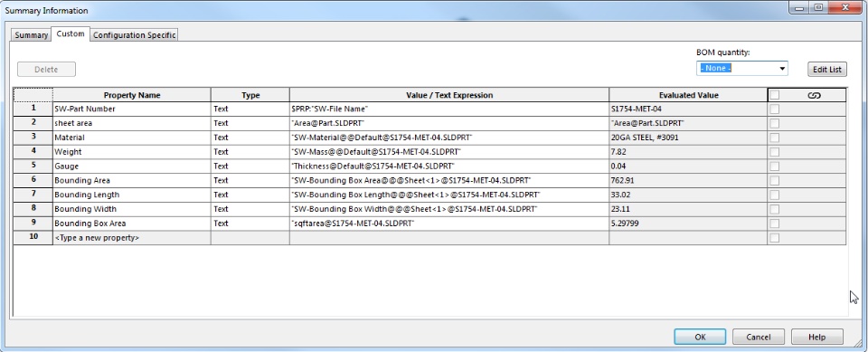Click the Material property name cell
The height and width of the screenshot is (352, 868).
(132, 138)
